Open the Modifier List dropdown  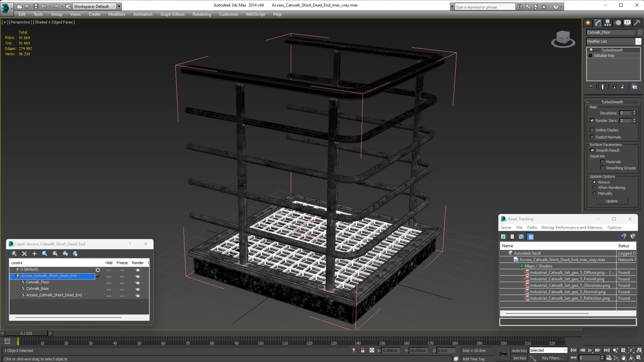coord(639,42)
